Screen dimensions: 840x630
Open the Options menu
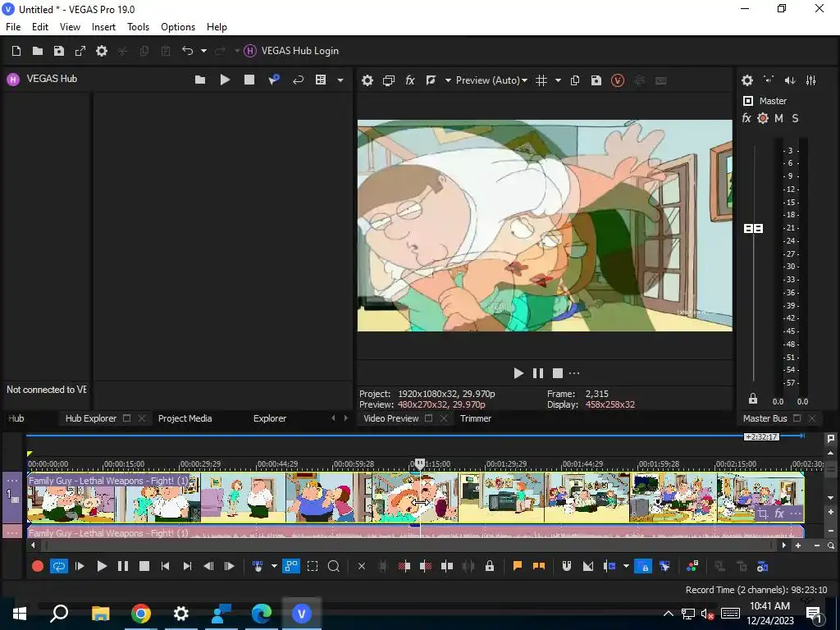coord(178,27)
